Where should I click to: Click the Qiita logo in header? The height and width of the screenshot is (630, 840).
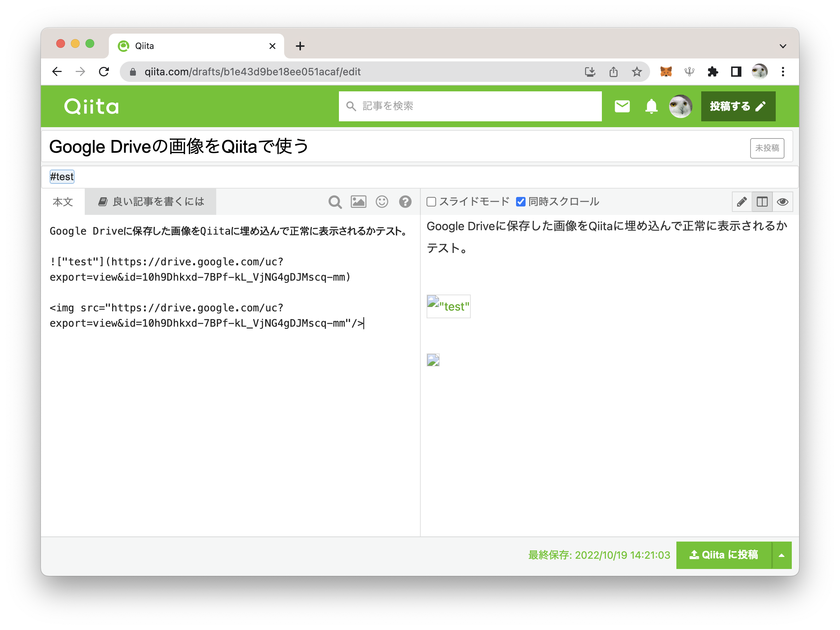click(x=92, y=106)
